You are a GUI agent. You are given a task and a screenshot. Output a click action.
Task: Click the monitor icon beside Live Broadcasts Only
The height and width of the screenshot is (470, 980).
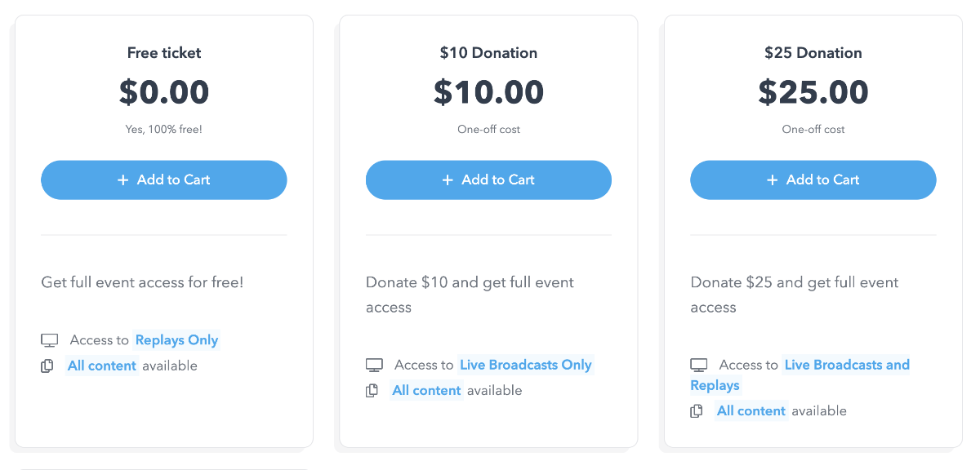coord(374,365)
